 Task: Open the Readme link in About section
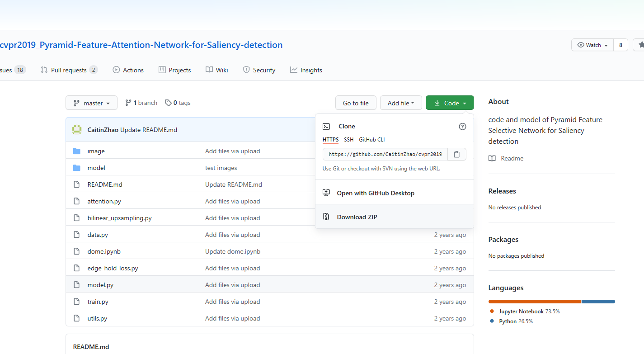coord(506,158)
